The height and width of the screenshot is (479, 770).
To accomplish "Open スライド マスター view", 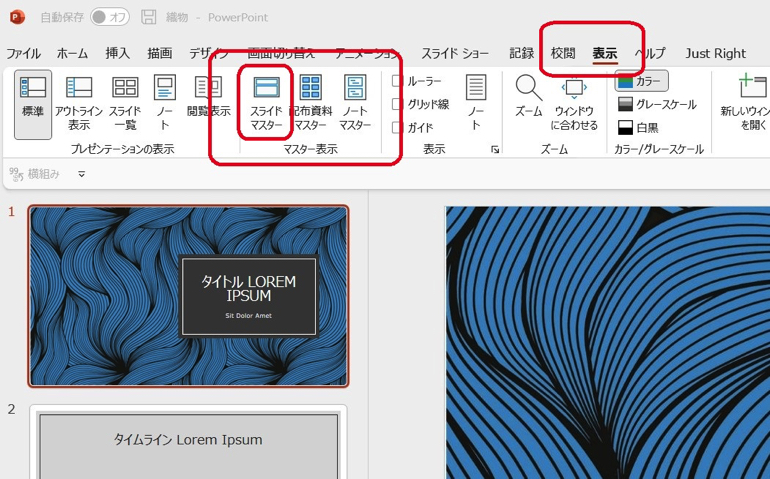I will pos(266,104).
